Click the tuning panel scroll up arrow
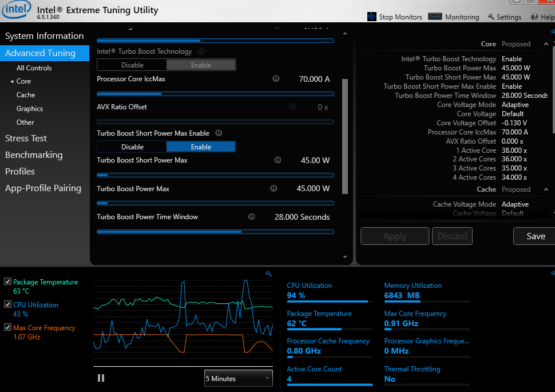Image resolution: width=555 pixels, height=392 pixels. click(x=345, y=33)
